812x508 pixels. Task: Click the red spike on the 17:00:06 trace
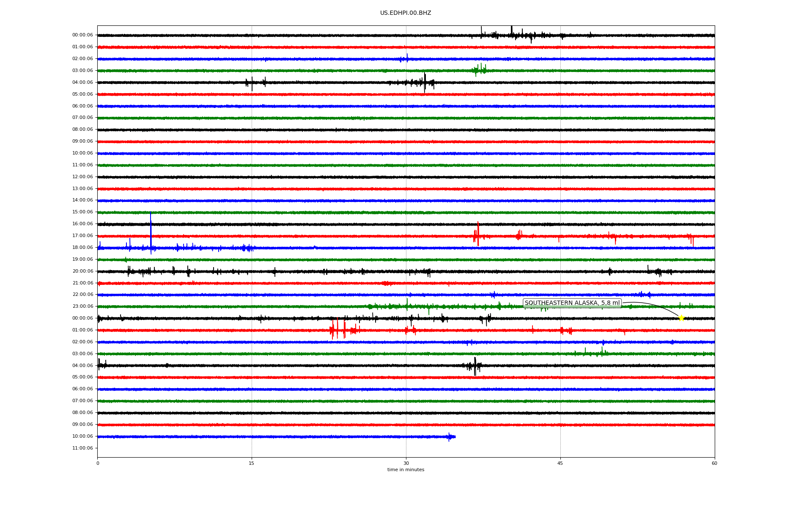coord(478,234)
